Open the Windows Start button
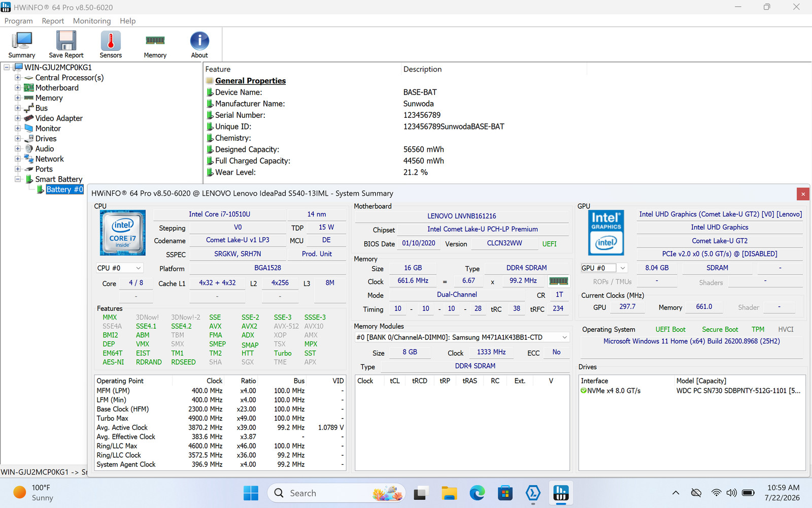Viewport: 812px width, 508px height. pyautogui.click(x=251, y=493)
